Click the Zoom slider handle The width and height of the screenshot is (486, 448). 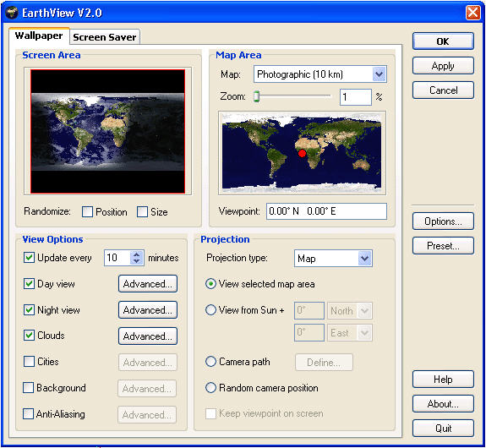(256, 96)
